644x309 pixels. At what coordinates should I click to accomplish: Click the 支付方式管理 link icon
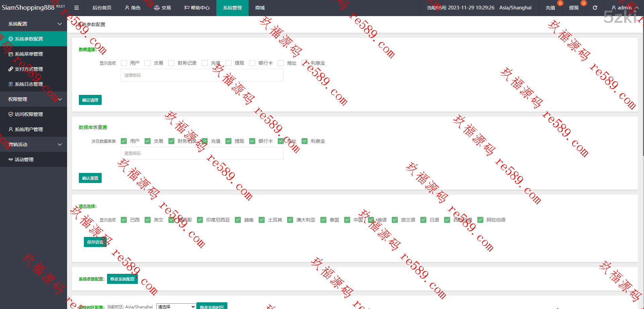click(11, 69)
